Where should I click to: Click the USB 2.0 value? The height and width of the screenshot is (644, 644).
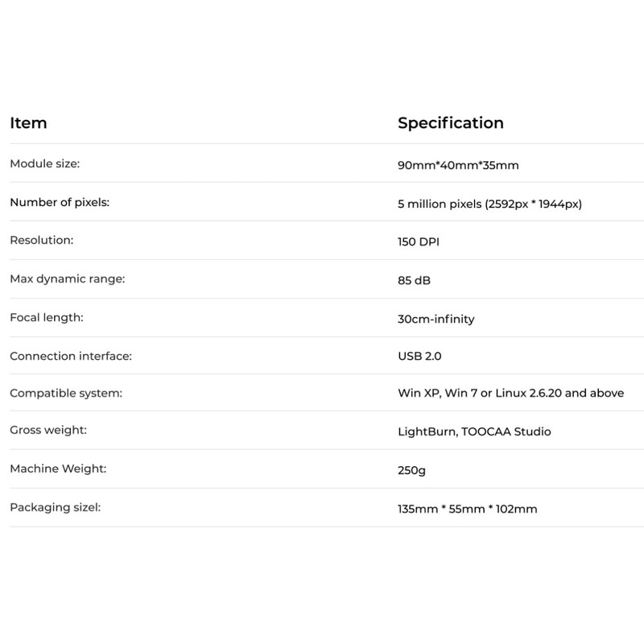(419, 356)
